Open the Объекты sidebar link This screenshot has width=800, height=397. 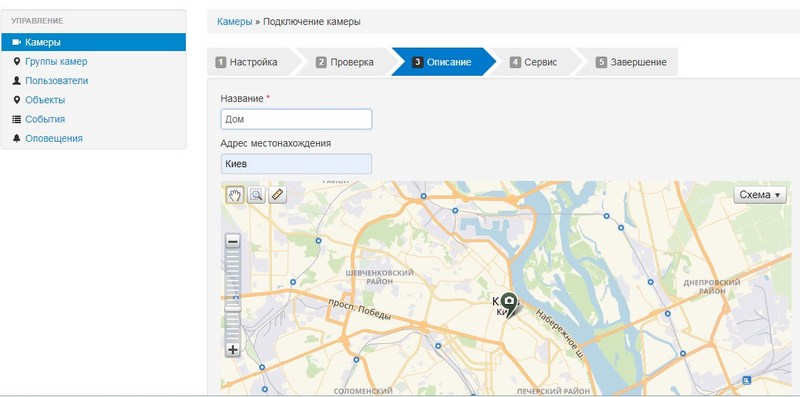tap(45, 100)
